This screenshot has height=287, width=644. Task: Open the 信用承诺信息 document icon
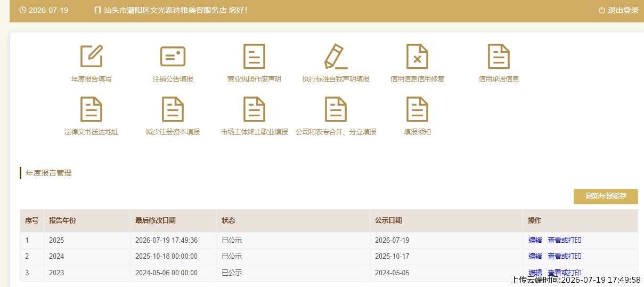[x=499, y=57]
